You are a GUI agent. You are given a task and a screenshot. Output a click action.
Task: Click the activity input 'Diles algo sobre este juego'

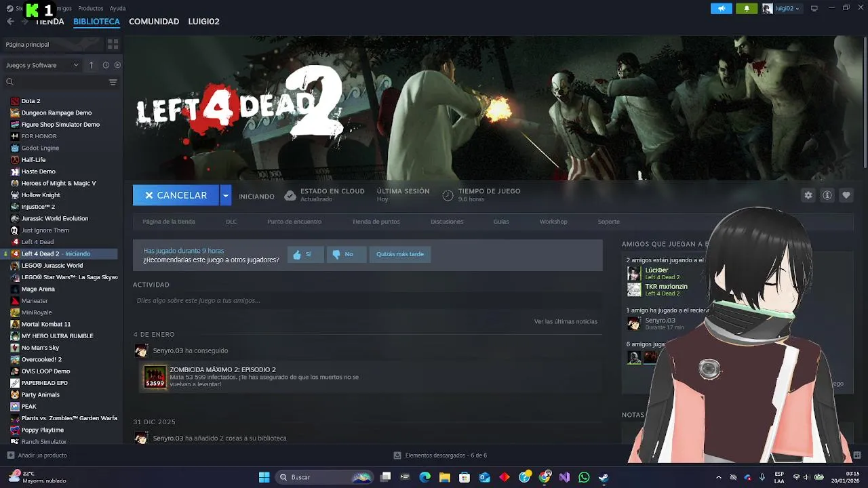(x=366, y=300)
